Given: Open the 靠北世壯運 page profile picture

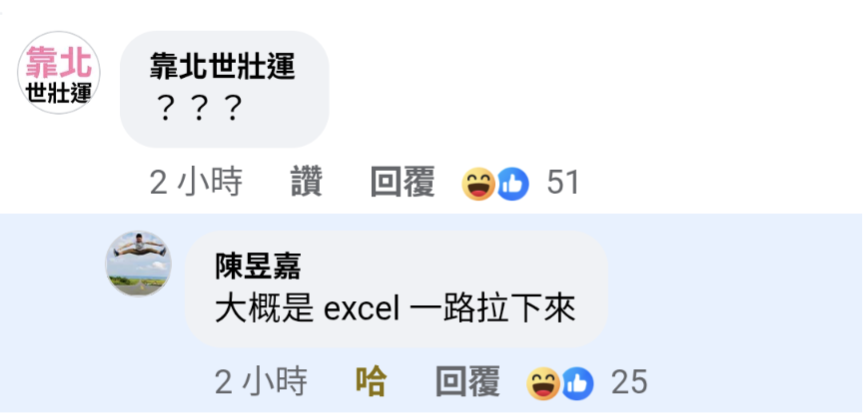Looking at the screenshot, I should tap(59, 73).
